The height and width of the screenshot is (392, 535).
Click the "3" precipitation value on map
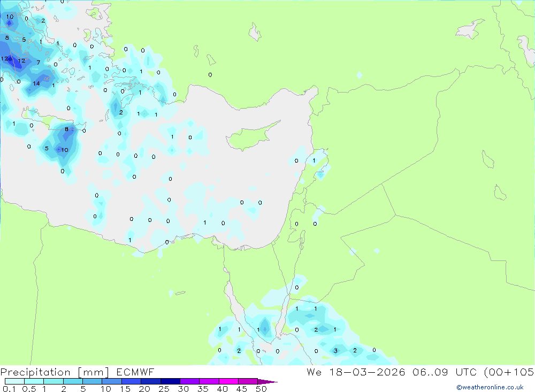(x=336, y=351)
